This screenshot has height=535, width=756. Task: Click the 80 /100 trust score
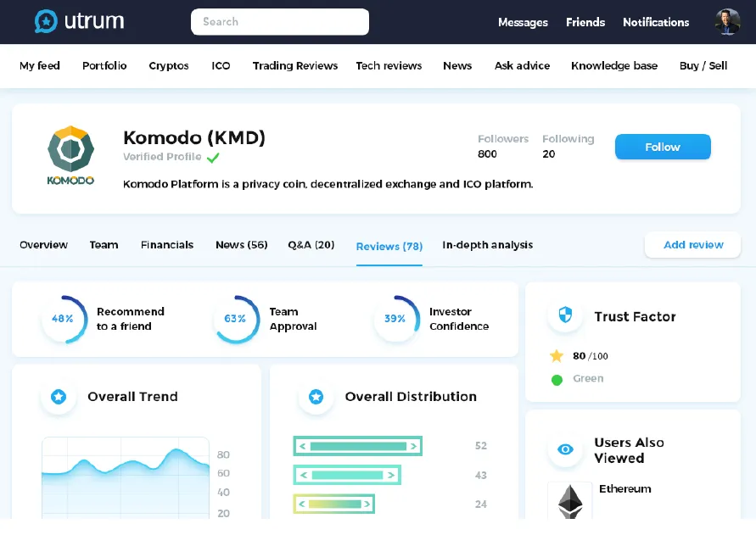point(591,356)
